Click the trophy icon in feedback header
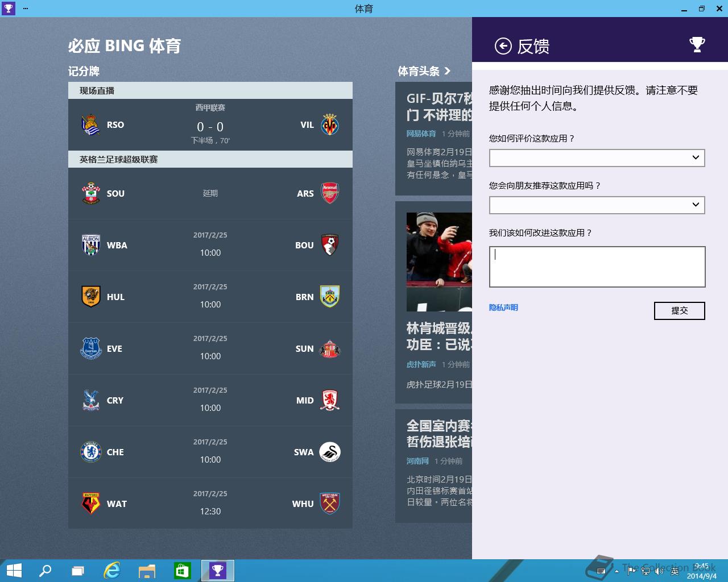This screenshot has width=728, height=582. pos(697,45)
